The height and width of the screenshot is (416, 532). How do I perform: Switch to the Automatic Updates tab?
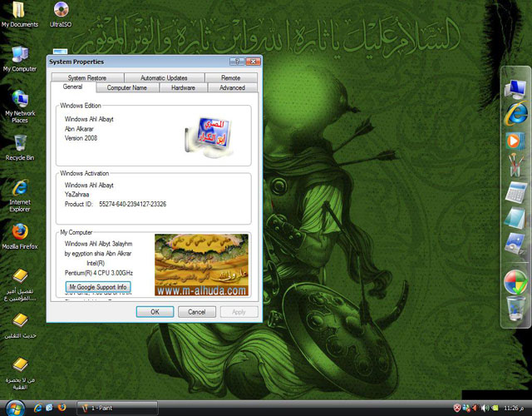pos(164,77)
